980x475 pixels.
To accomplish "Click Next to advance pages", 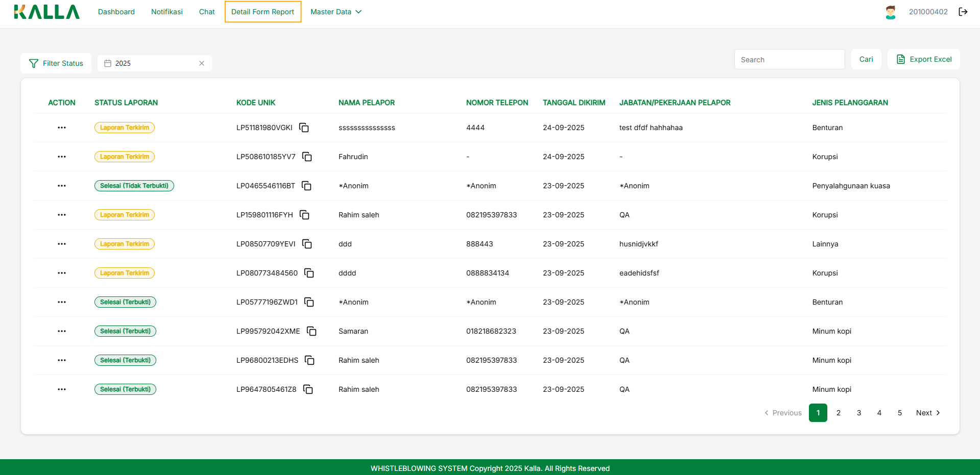I will coord(927,413).
